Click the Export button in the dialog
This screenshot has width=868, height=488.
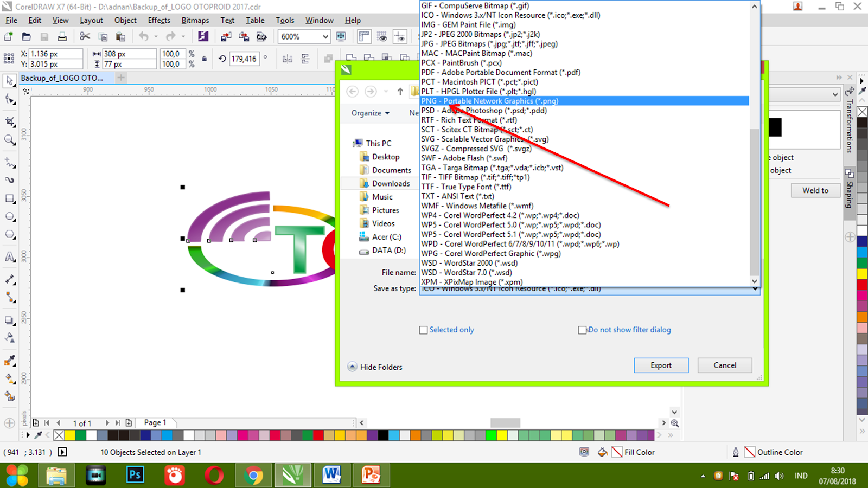coord(661,365)
